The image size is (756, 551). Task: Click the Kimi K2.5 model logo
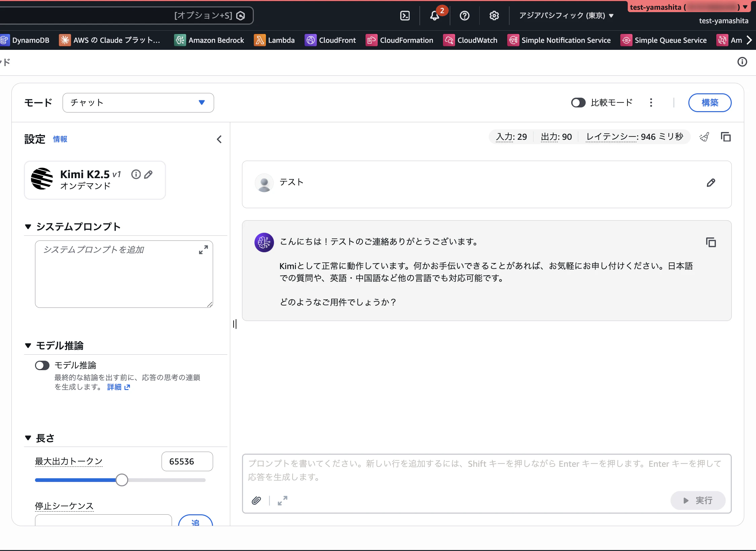click(42, 179)
